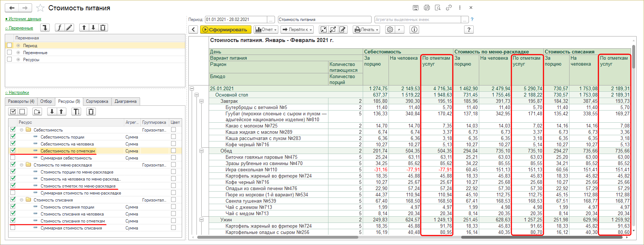Enable 'Суммарная себестоимость' resource checkbox
Screen dimensions: 644x245
coord(13,158)
